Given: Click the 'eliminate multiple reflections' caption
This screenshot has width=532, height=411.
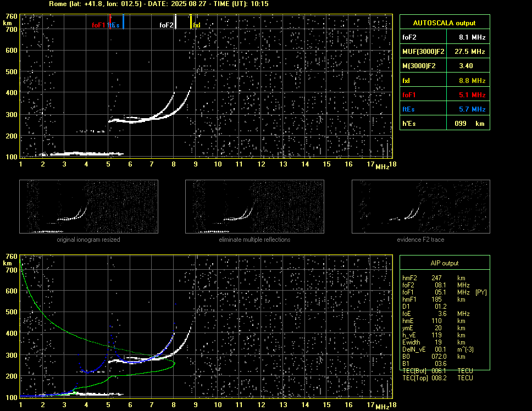Looking at the screenshot, I should tap(254, 240).
